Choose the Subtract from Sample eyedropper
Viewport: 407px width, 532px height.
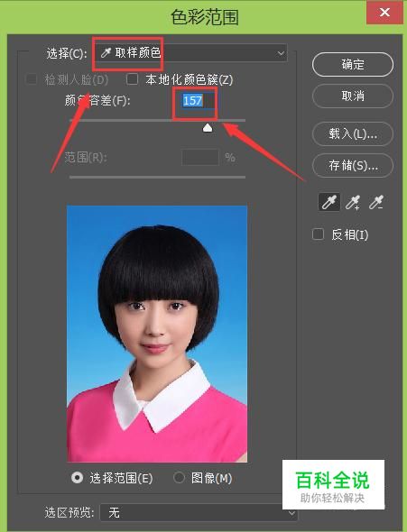[x=376, y=202]
